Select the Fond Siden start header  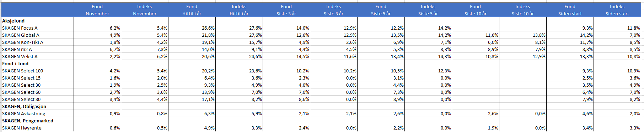[570, 10]
